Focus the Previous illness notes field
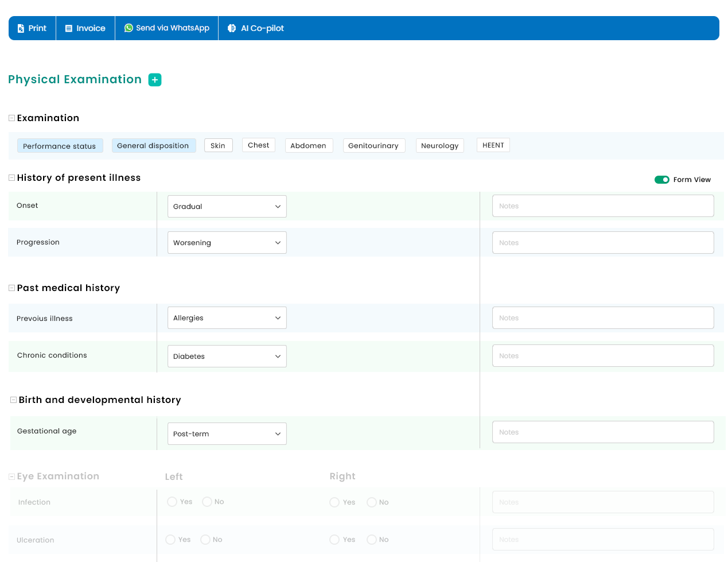The image size is (728, 562). 603,317
